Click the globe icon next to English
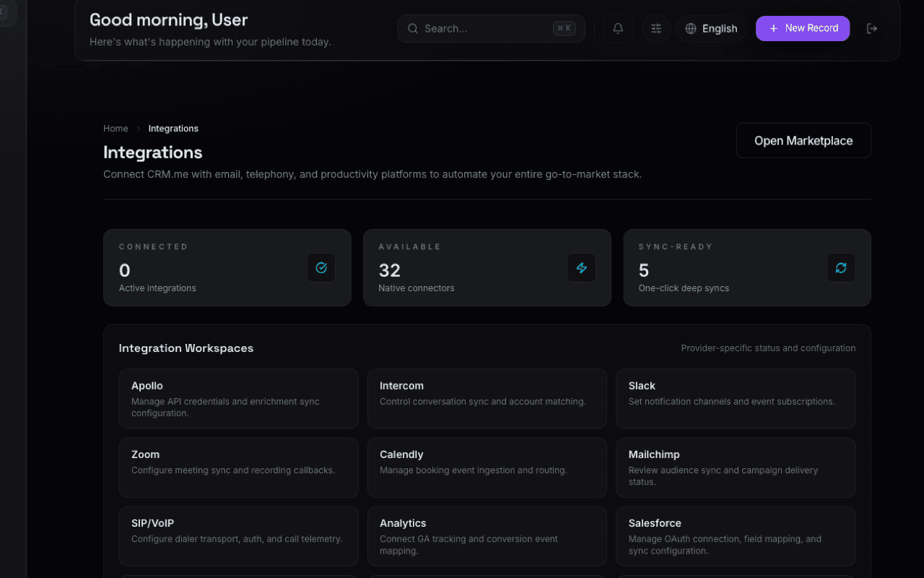Viewport: 924px width, 578px height. tap(692, 28)
